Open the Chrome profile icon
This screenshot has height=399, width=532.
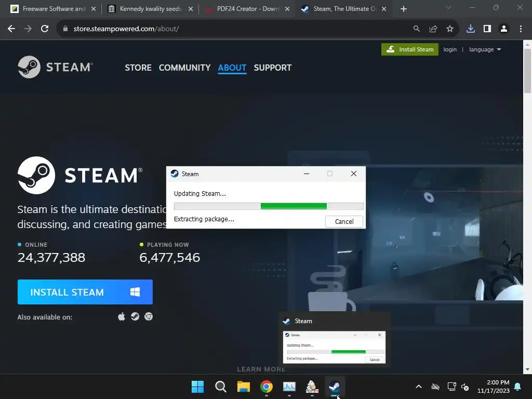pos(504,29)
